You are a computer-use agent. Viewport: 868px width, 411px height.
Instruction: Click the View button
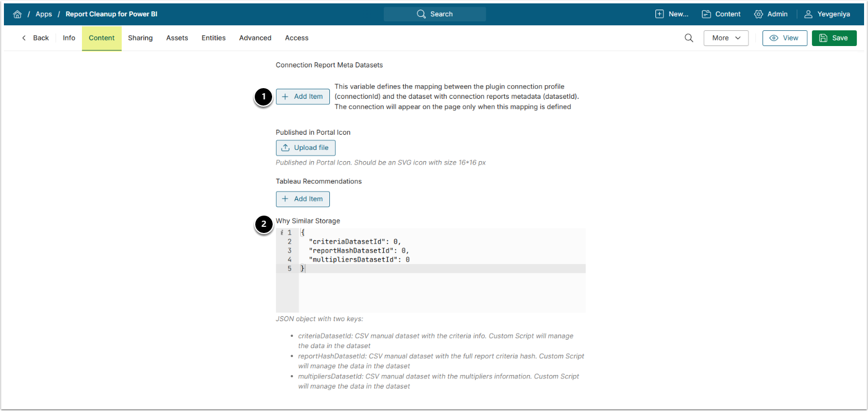(784, 38)
